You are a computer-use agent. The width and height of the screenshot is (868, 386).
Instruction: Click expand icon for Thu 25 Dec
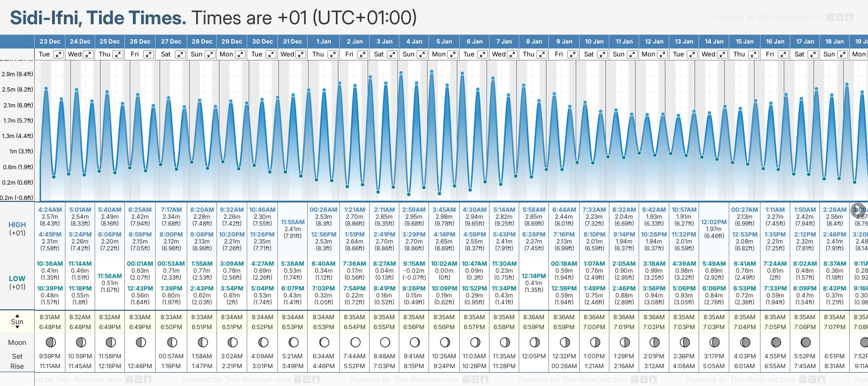pos(118,54)
